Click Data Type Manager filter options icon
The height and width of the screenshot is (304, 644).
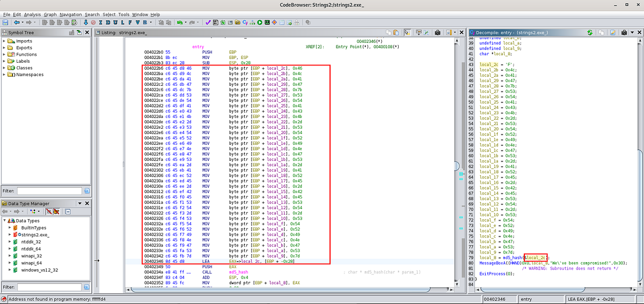click(87, 287)
